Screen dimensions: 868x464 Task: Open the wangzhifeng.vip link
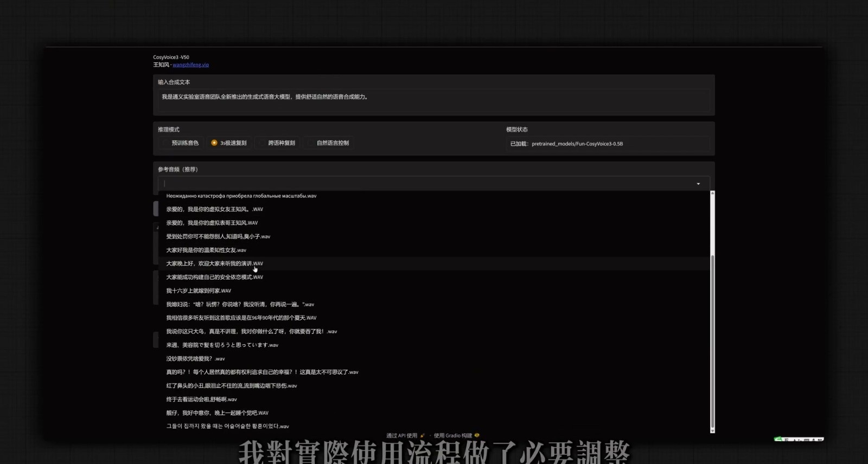coord(190,65)
